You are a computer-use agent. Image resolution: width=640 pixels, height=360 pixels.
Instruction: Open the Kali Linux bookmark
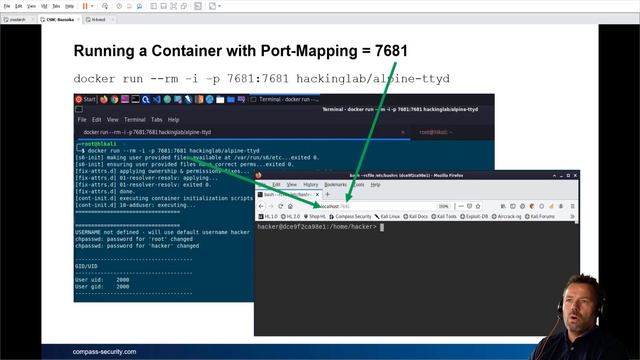(387, 216)
